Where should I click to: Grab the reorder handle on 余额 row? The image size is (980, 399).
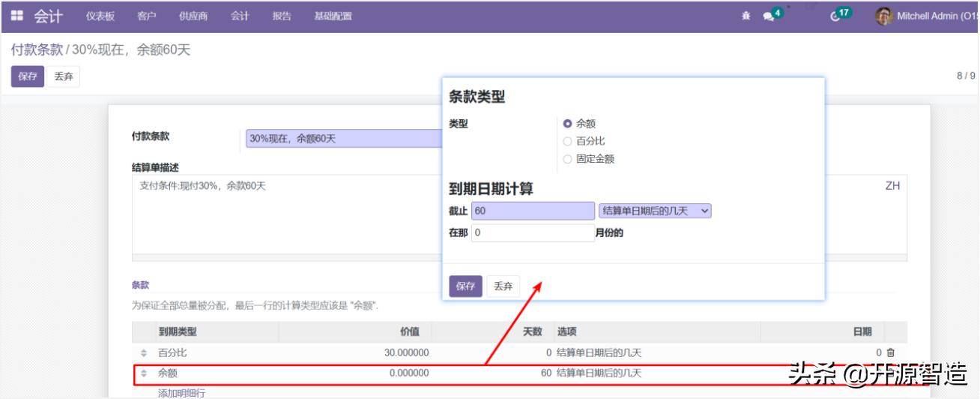pos(144,373)
